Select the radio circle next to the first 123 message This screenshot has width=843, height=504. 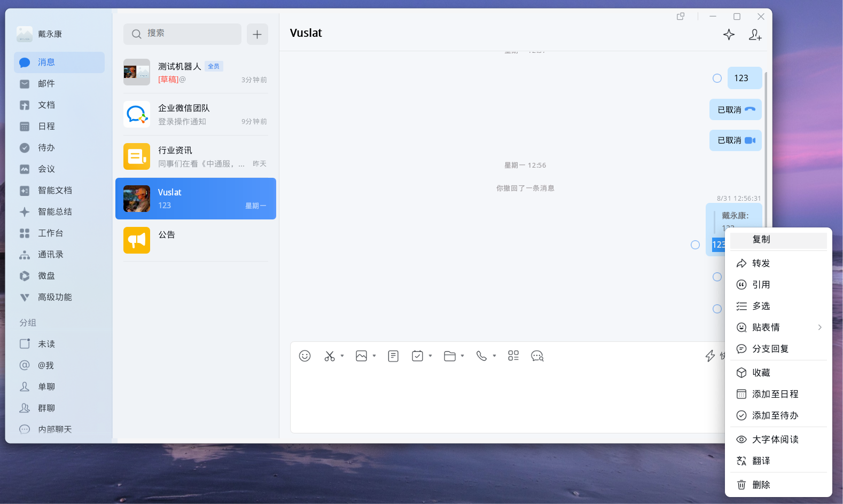tap(717, 78)
